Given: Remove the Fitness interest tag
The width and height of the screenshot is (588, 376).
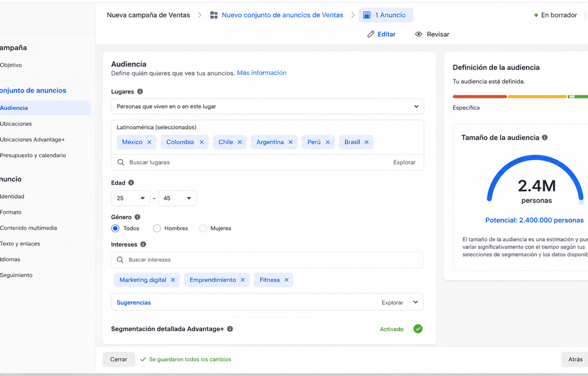Looking at the screenshot, I should (x=286, y=280).
